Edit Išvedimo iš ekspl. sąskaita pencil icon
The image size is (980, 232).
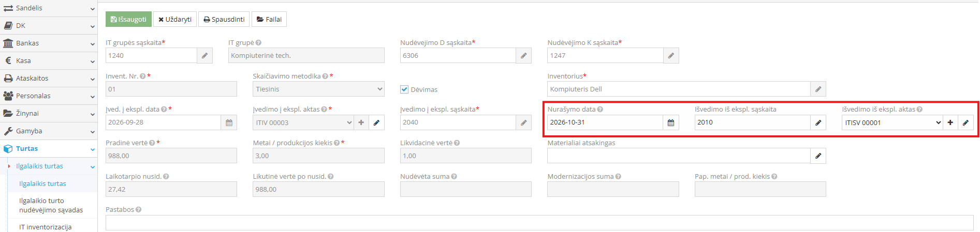point(818,122)
